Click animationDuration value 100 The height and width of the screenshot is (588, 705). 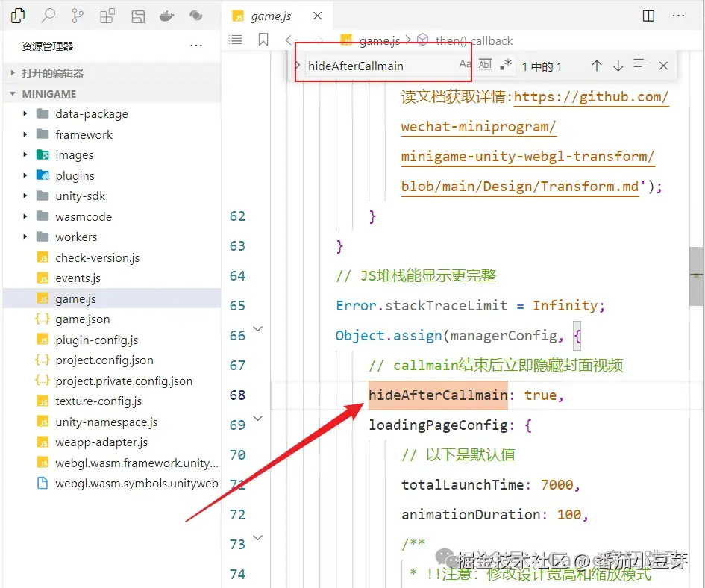[569, 514]
